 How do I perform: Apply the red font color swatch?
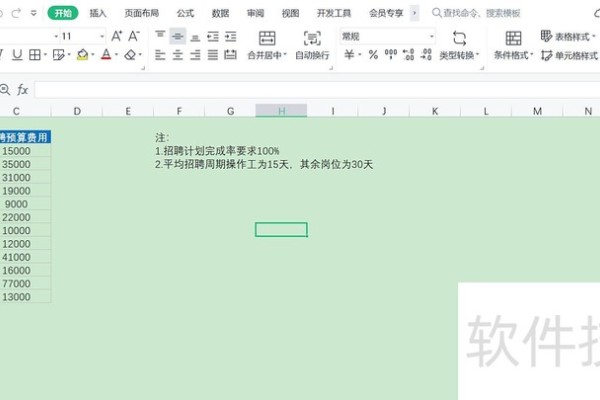(x=106, y=55)
